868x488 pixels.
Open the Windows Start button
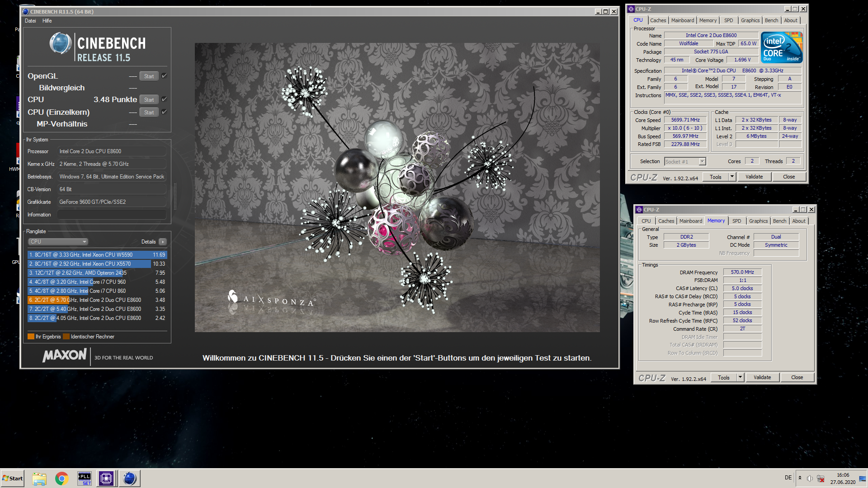[x=12, y=478]
